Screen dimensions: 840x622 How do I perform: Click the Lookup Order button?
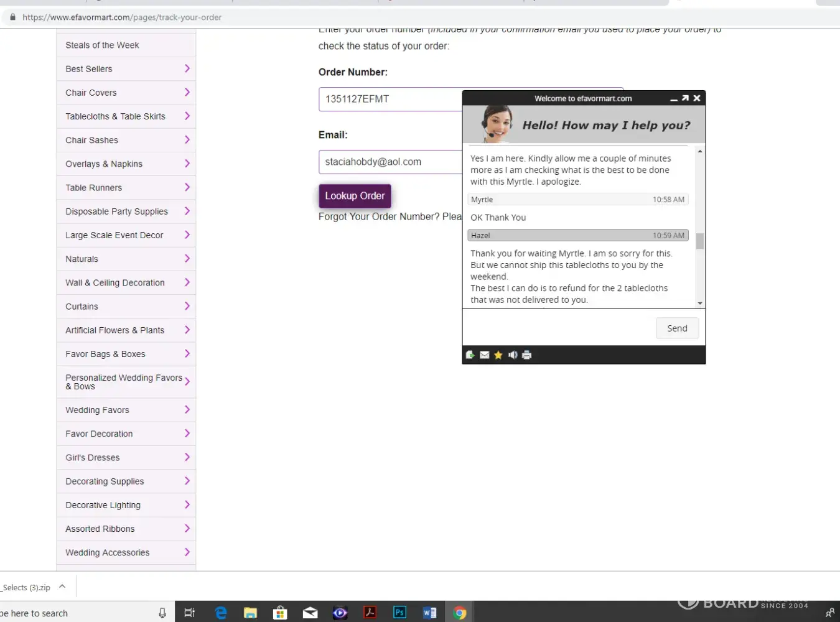coord(355,196)
